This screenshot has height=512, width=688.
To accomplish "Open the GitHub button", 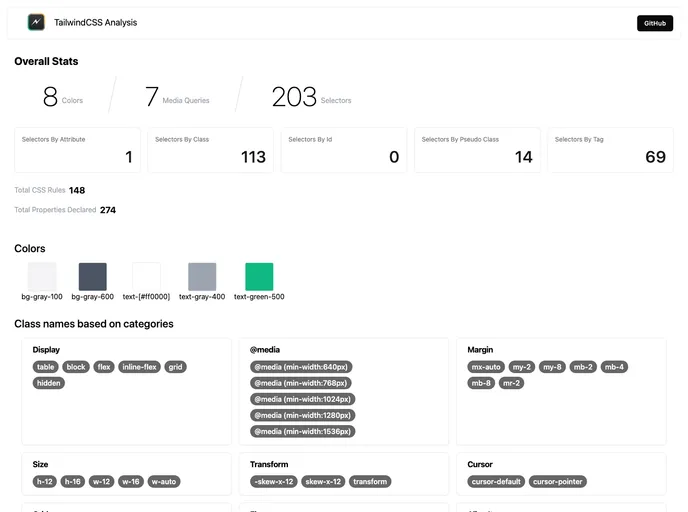I will [655, 23].
